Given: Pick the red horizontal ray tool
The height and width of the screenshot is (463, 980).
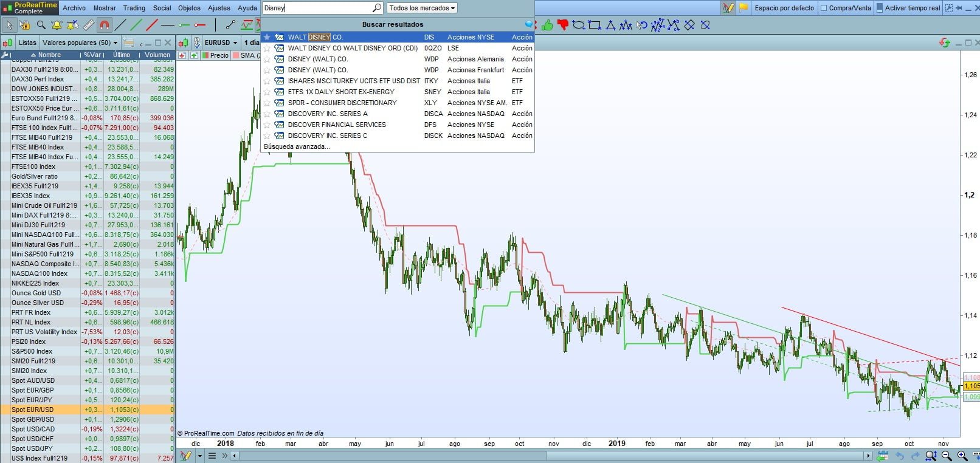Looking at the screenshot, I should click(199, 25).
